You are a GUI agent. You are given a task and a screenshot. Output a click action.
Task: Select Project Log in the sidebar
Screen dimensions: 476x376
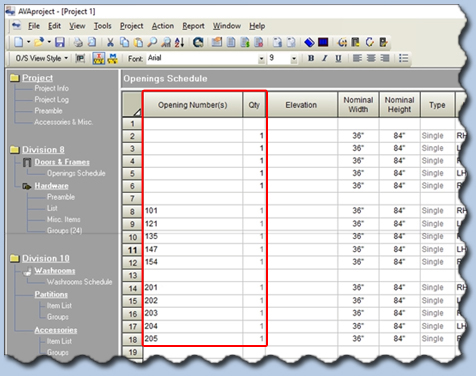(52, 100)
